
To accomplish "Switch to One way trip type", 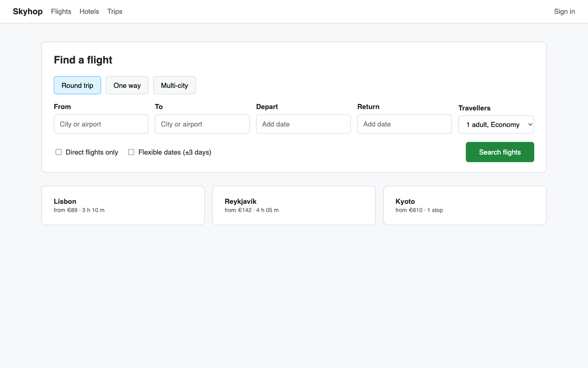I will (x=127, y=85).
